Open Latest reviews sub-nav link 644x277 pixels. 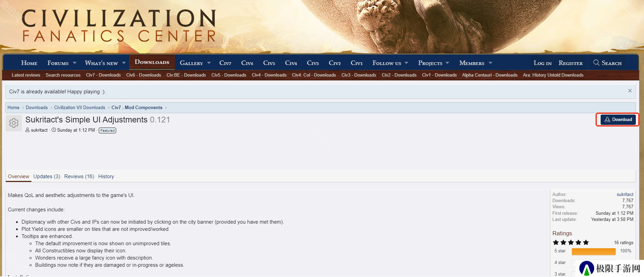click(x=26, y=75)
